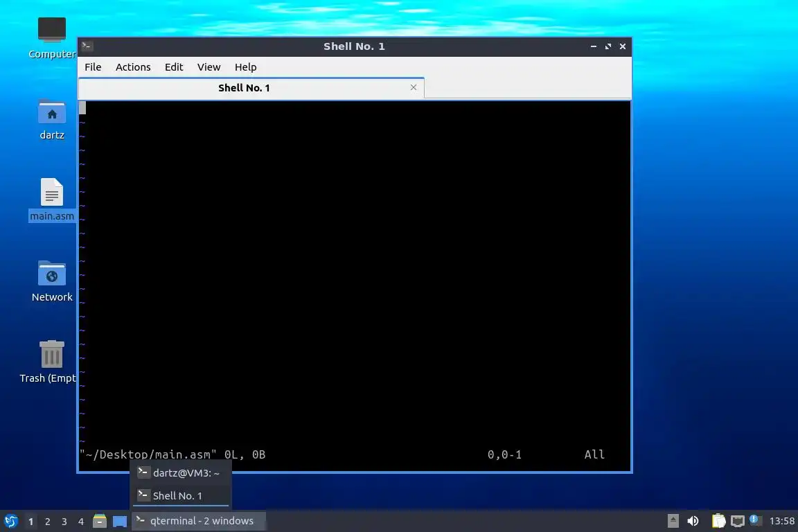The height and width of the screenshot is (532, 798).
Task: Click the All scroll position indicator
Action: (x=594, y=454)
